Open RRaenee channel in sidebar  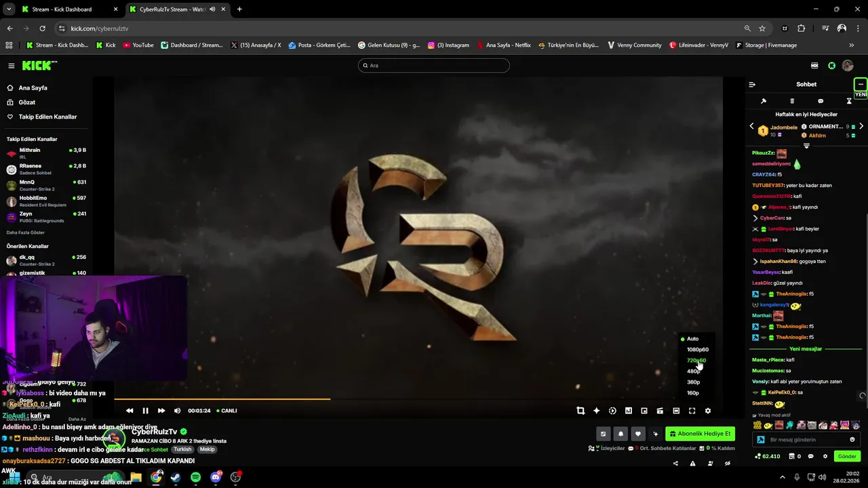46,169
